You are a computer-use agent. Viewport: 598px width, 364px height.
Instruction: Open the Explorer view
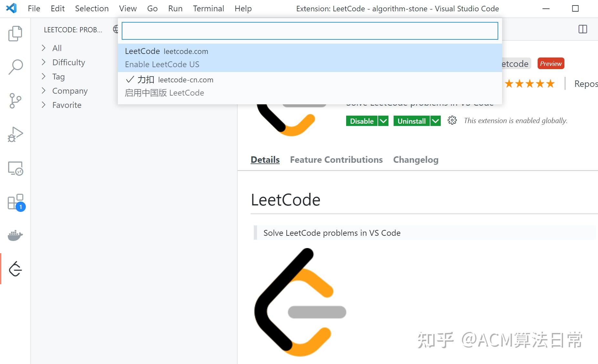coord(15,33)
